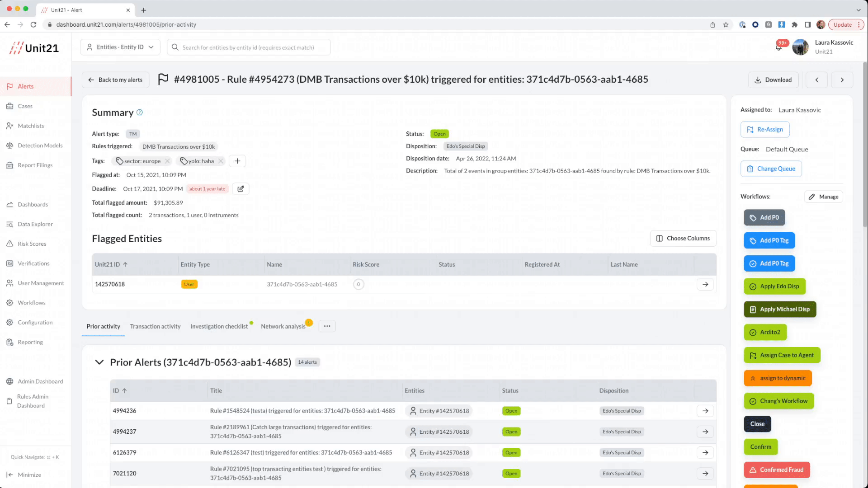Open Dashboards page
868x488 pixels.
point(36,205)
